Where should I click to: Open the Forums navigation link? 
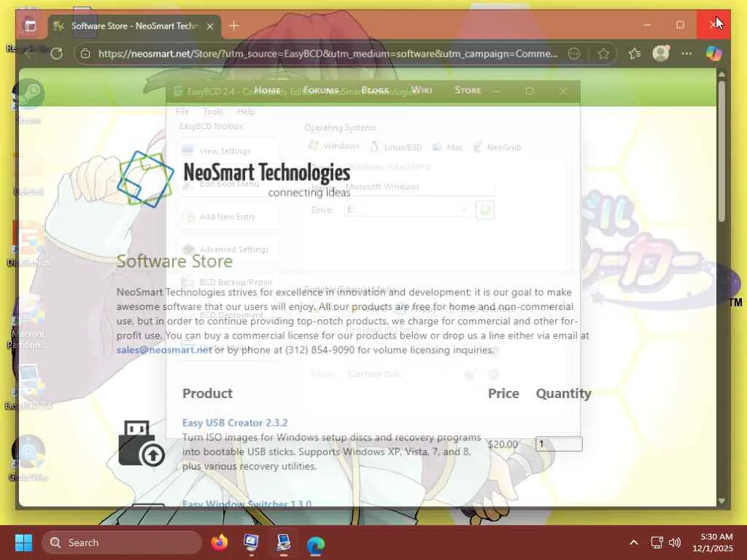(321, 90)
